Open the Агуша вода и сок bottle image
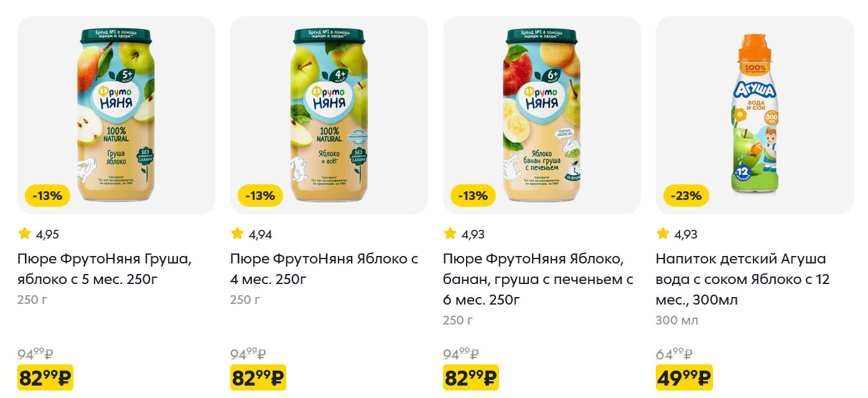The width and height of the screenshot is (868, 398). [x=754, y=115]
